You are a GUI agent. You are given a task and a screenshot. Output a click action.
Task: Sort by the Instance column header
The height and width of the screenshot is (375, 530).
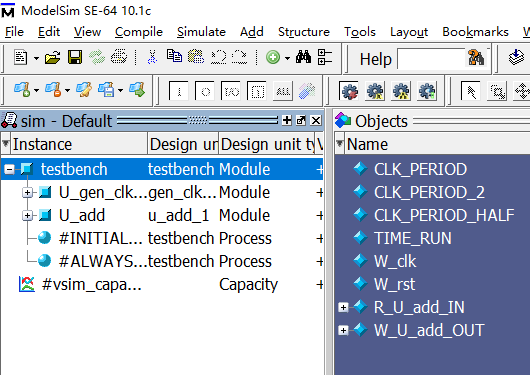click(x=79, y=144)
